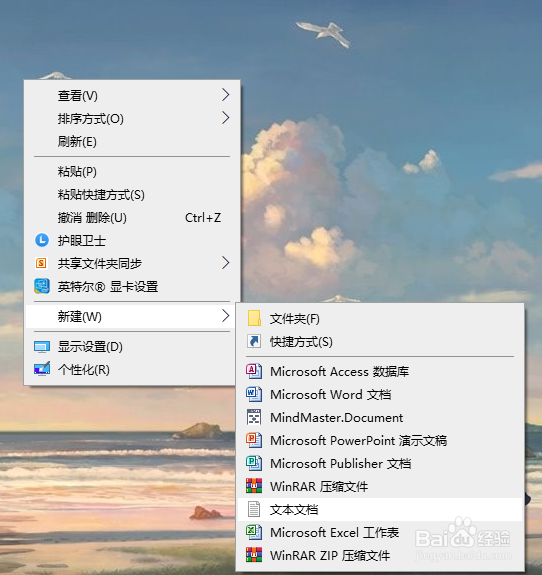Click the Microsoft Excel worksheet icon
Image resolution: width=542 pixels, height=575 pixels.
click(x=254, y=532)
